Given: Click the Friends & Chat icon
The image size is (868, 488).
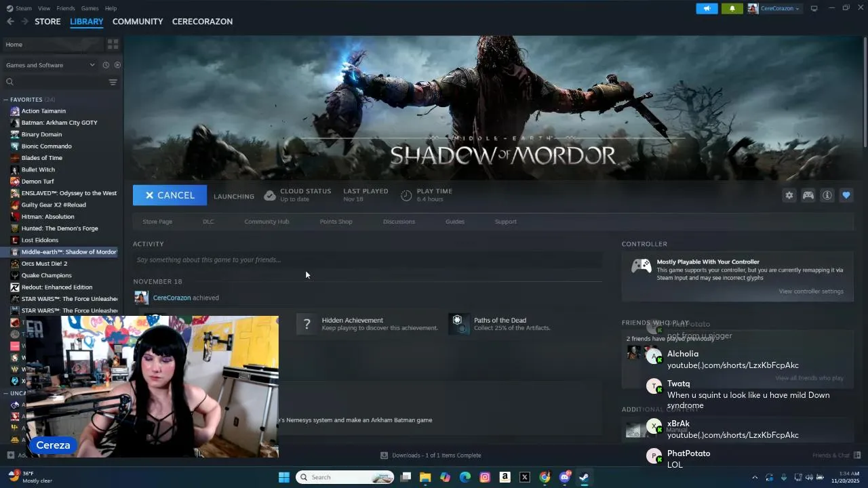Looking at the screenshot, I should pyautogui.click(x=857, y=455).
